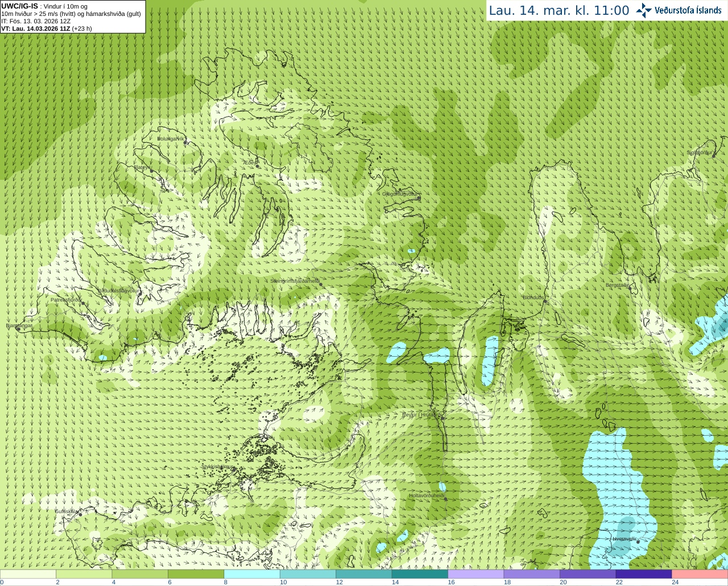Image resolution: width=728 pixels, height=586 pixels.
Task: Click the '10m hviður > 25 m/s' description line
Action: click(71, 14)
